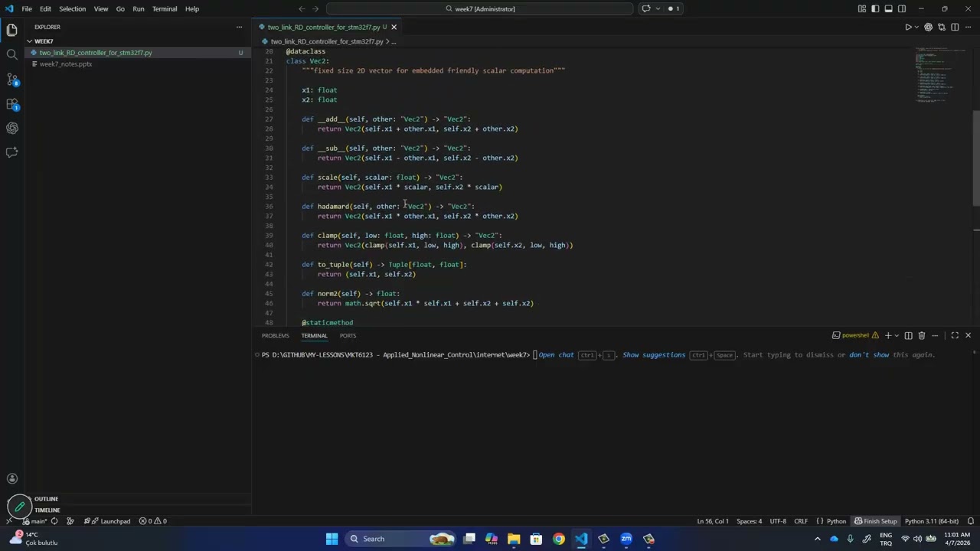The height and width of the screenshot is (551, 980).
Task: Click the 'Open chat' terminal hint link
Action: coord(556,355)
